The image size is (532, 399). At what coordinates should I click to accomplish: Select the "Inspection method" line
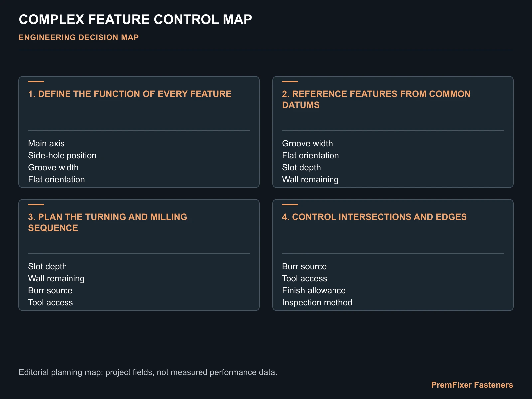point(317,302)
